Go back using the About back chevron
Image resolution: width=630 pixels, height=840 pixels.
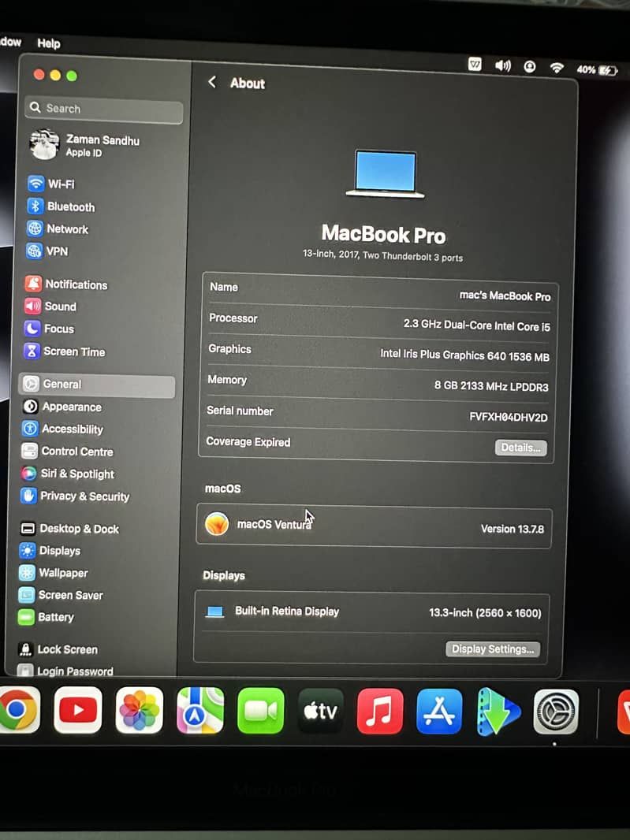(x=212, y=82)
